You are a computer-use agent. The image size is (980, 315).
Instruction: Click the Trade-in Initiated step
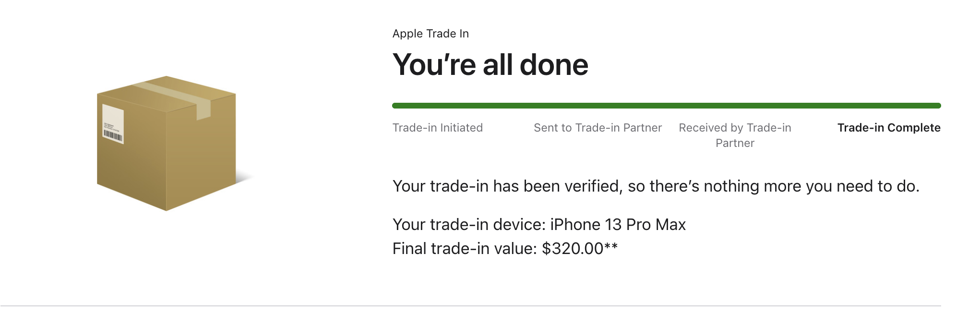click(x=437, y=128)
